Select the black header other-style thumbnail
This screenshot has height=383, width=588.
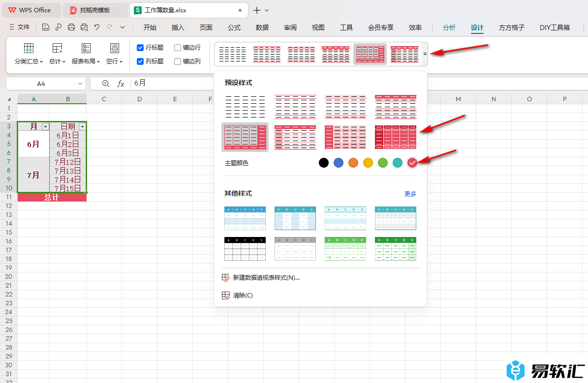[245, 249]
